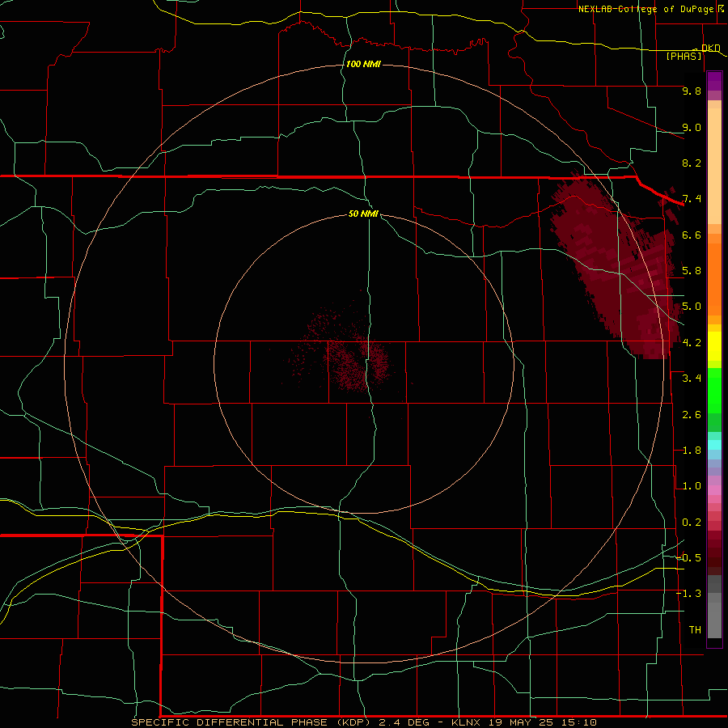Click the 9.8 value on color scale
Screen dimensions: 728x728
(692, 91)
